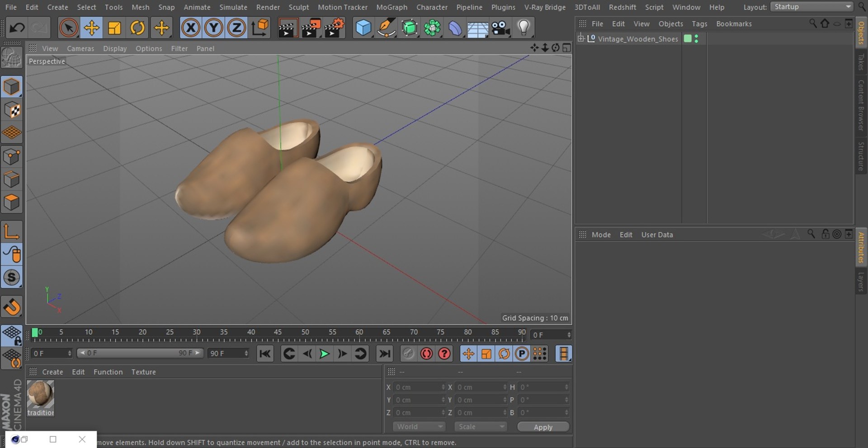Toggle Coordinate System World/Object
868x448 pixels.
pyautogui.click(x=260, y=28)
